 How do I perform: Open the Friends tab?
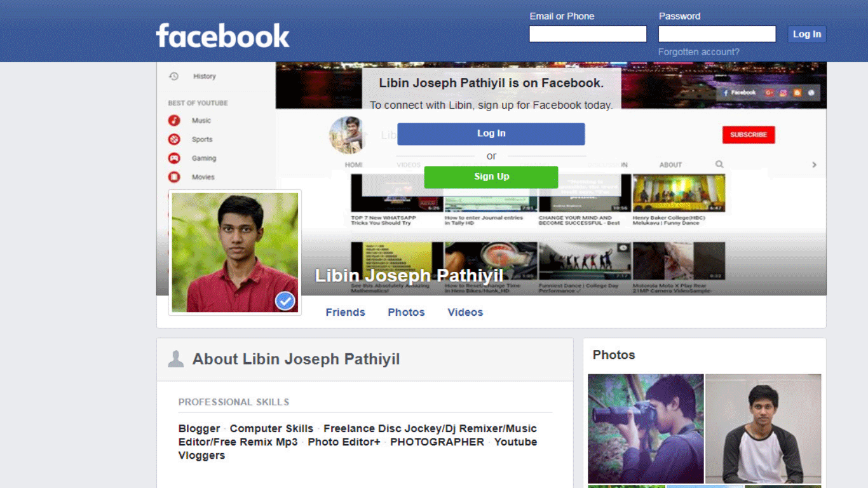pos(345,312)
